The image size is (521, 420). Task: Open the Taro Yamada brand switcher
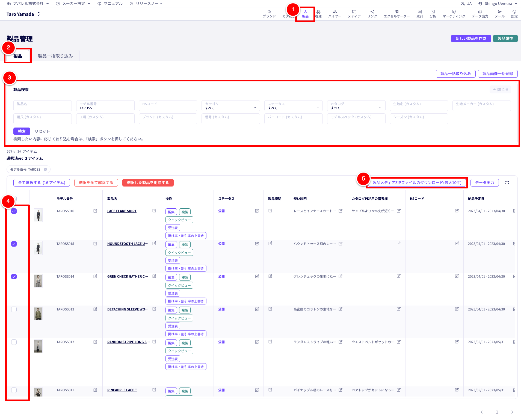pos(23,14)
